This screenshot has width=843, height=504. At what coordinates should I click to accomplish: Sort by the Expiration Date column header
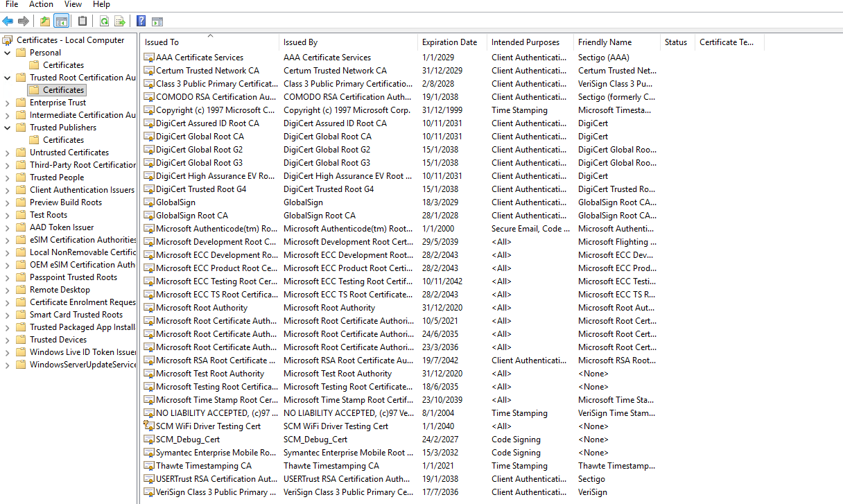pyautogui.click(x=452, y=42)
